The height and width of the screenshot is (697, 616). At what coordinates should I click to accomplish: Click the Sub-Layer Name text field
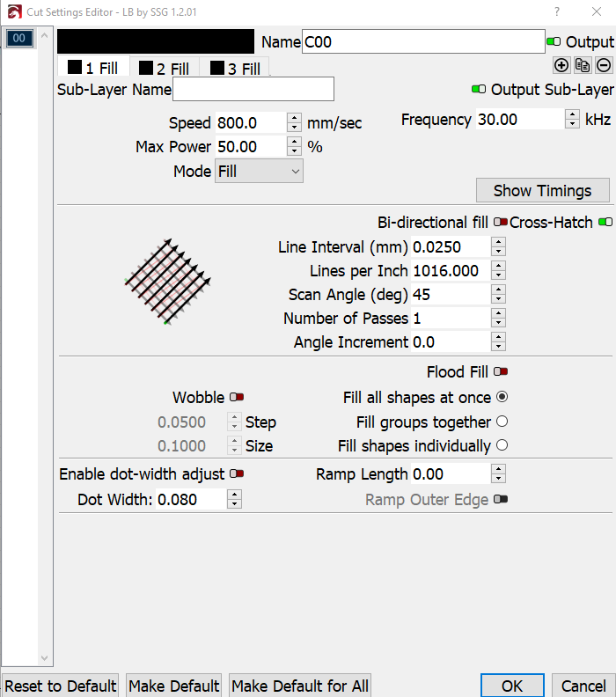click(253, 89)
